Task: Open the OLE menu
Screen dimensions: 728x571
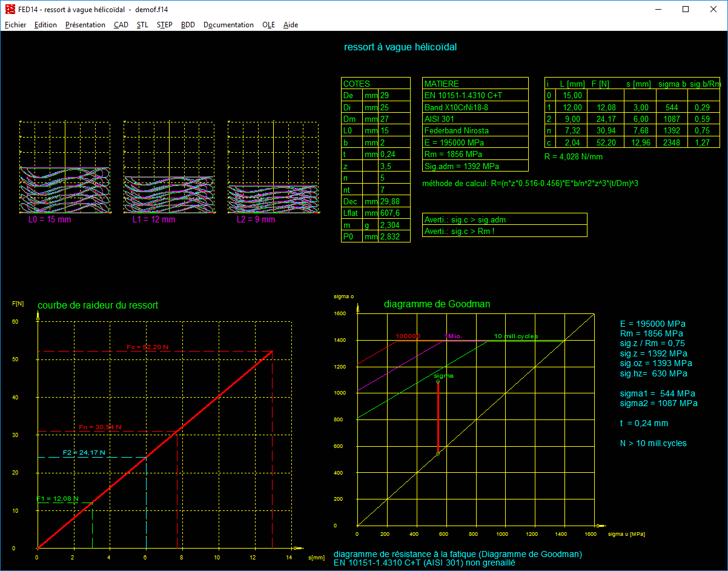Action: pos(268,25)
